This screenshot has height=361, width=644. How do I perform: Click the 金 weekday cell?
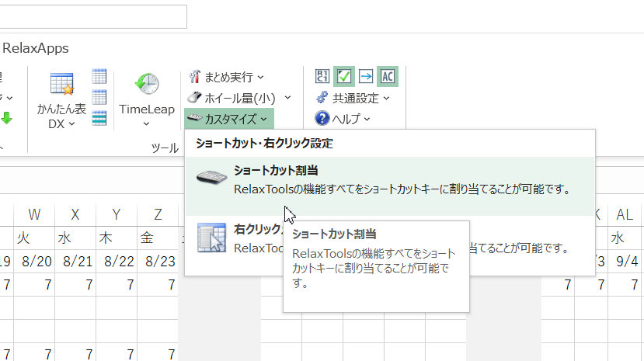pos(158,238)
